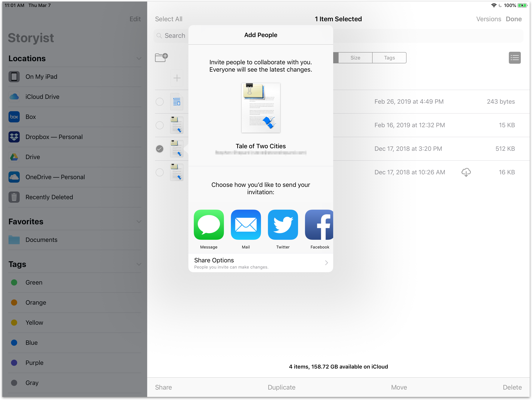Filter by the Yellow tag
This screenshot has width=532, height=400.
point(75,323)
